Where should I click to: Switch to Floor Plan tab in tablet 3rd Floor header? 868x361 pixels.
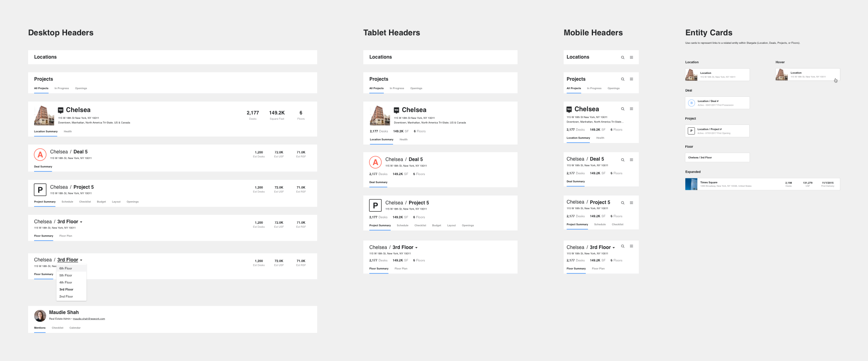tap(401, 269)
